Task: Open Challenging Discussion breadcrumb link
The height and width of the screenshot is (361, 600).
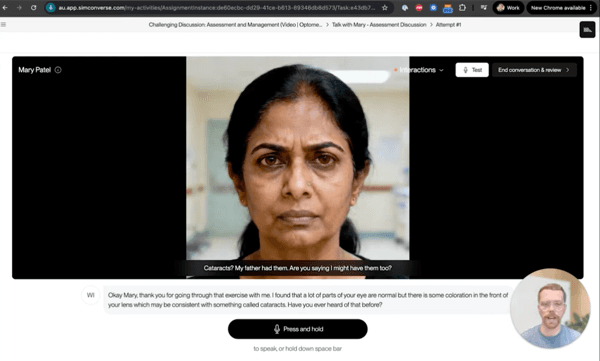Action: 235,25
